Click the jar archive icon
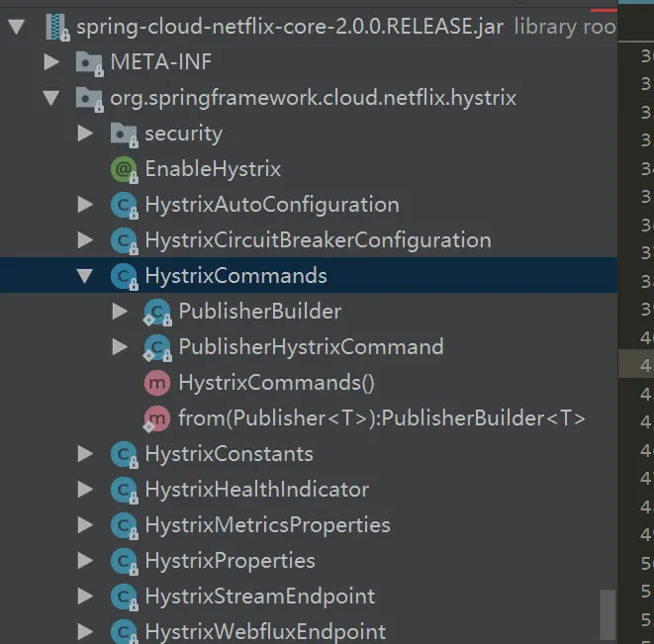 point(57,28)
